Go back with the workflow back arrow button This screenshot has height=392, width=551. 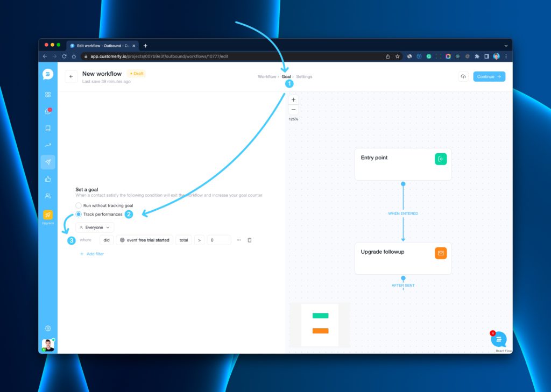[x=71, y=76]
